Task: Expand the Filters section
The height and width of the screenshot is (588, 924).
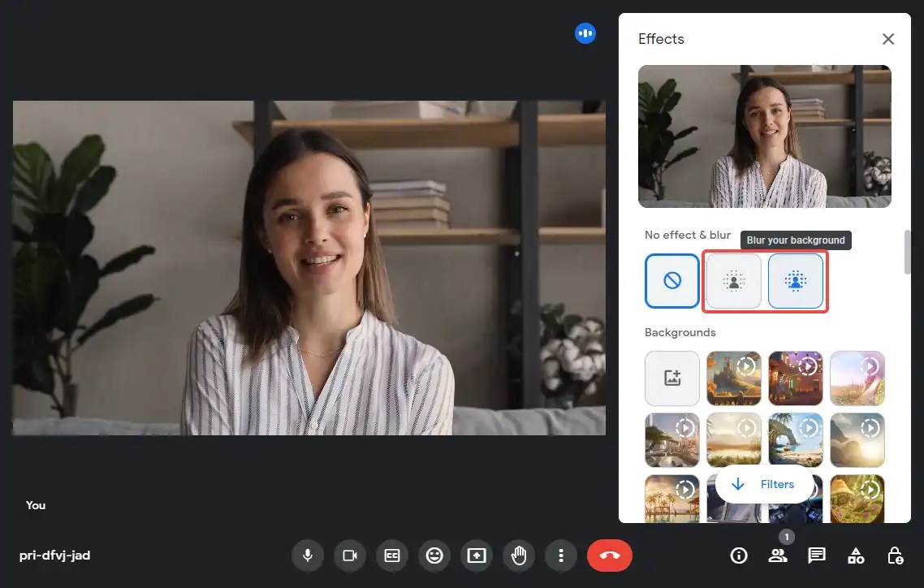Action: 764,483
